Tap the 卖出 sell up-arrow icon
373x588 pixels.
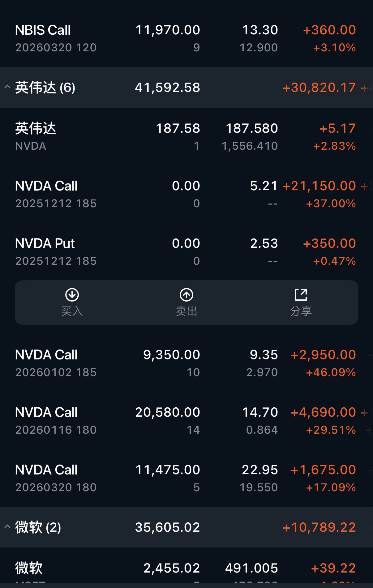(186, 295)
